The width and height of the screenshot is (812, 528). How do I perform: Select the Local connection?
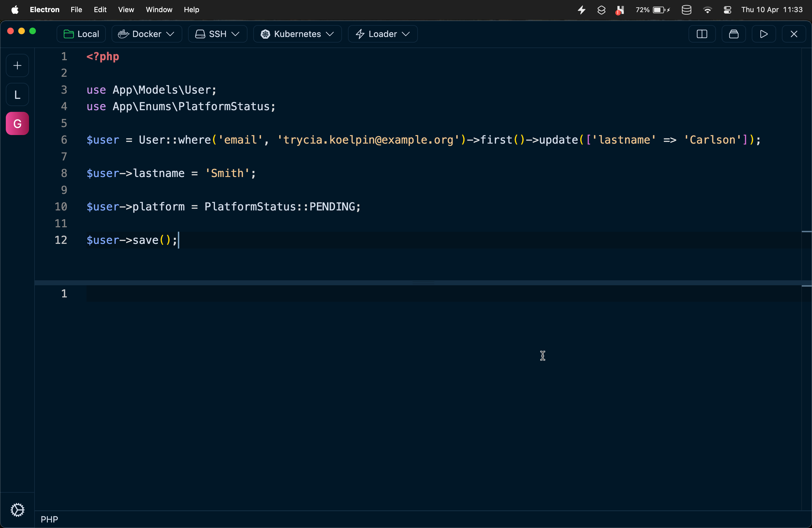click(81, 34)
